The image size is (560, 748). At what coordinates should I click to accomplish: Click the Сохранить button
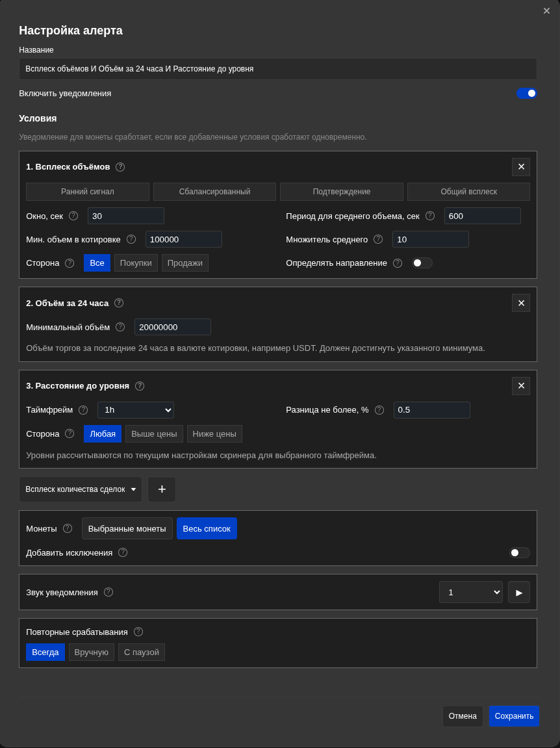[515, 716]
